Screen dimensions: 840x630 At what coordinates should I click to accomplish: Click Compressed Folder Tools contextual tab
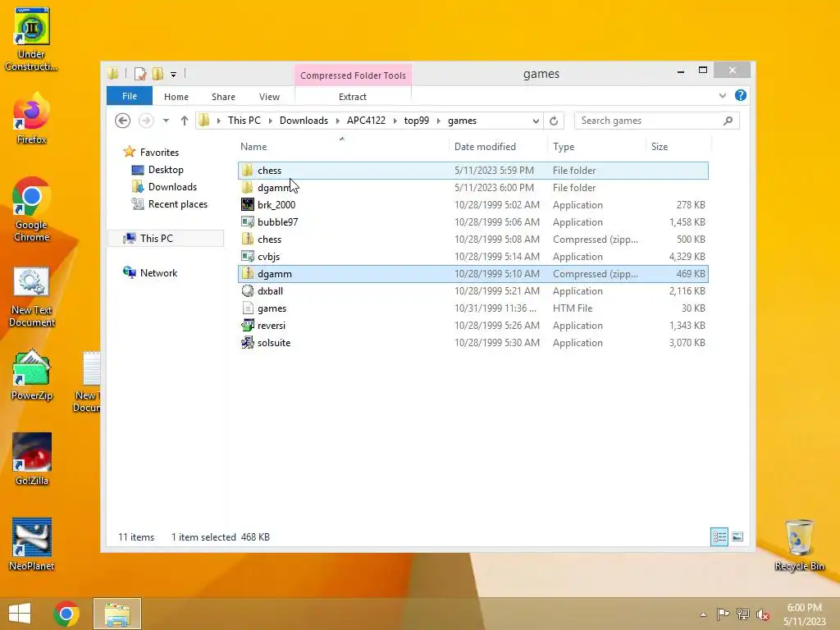[353, 75]
